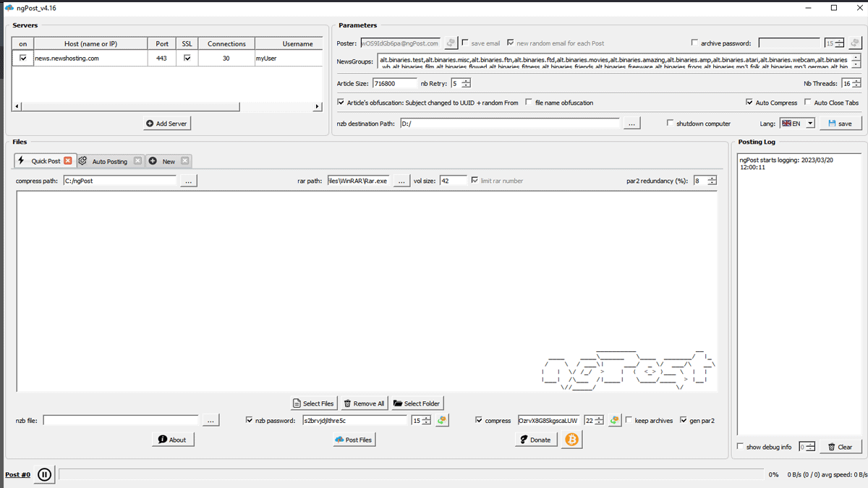Browse for nzb destination path

click(631, 124)
